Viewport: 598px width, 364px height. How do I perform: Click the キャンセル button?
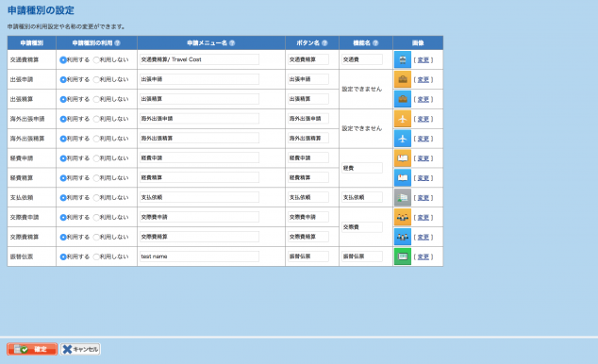click(80, 349)
